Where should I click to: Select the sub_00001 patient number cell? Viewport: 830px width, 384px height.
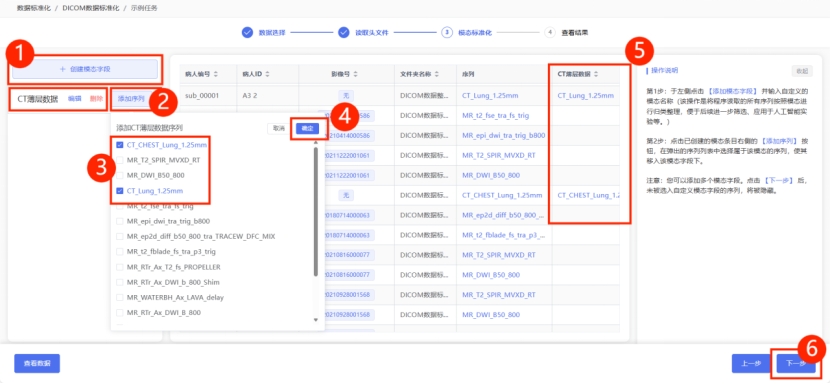(x=202, y=96)
